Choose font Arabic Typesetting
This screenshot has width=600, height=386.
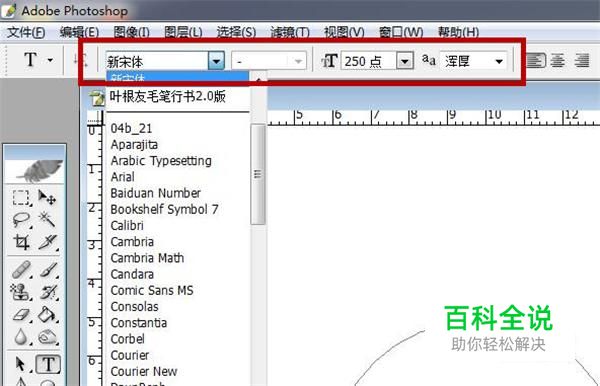coord(161,161)
